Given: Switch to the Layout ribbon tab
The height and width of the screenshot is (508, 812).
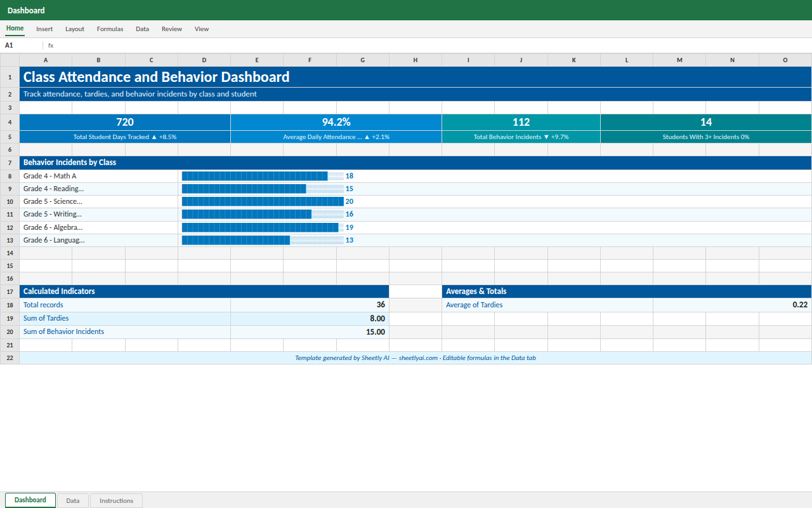Looking at the screenshot, I should point(75,29).
